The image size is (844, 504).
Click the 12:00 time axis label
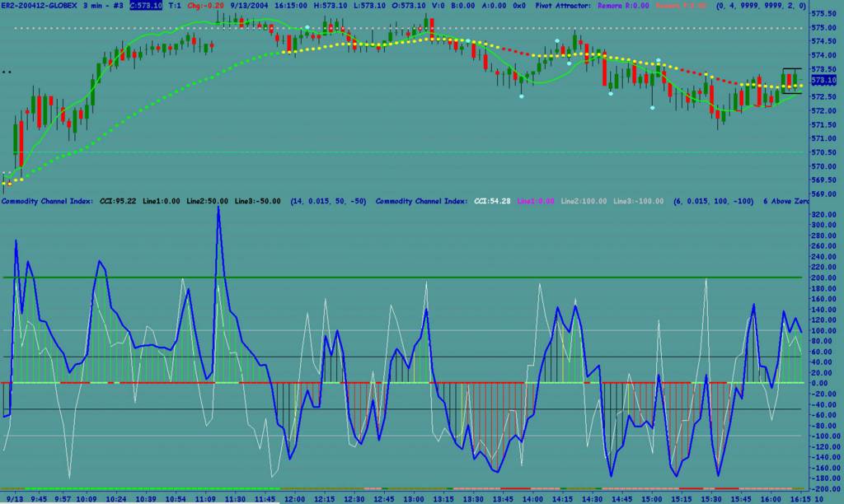click(294, 499)
